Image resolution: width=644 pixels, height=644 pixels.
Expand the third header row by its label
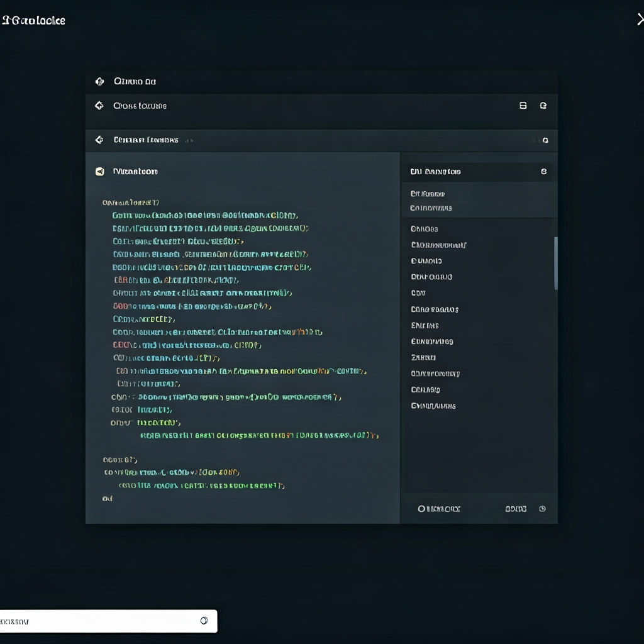point(146,140)
